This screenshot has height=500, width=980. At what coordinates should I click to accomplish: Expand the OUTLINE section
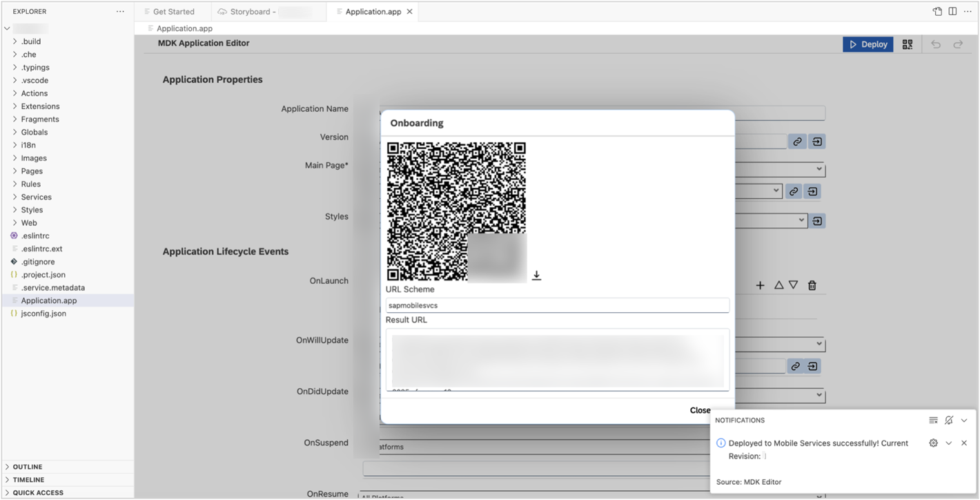tap(68, 467)
